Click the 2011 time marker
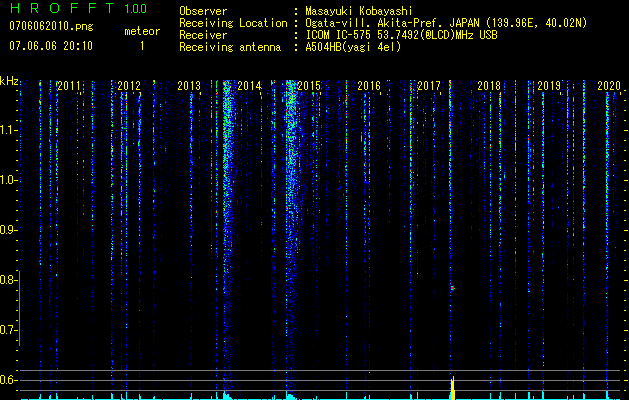The image size is (629, 400). click(69, 86)
